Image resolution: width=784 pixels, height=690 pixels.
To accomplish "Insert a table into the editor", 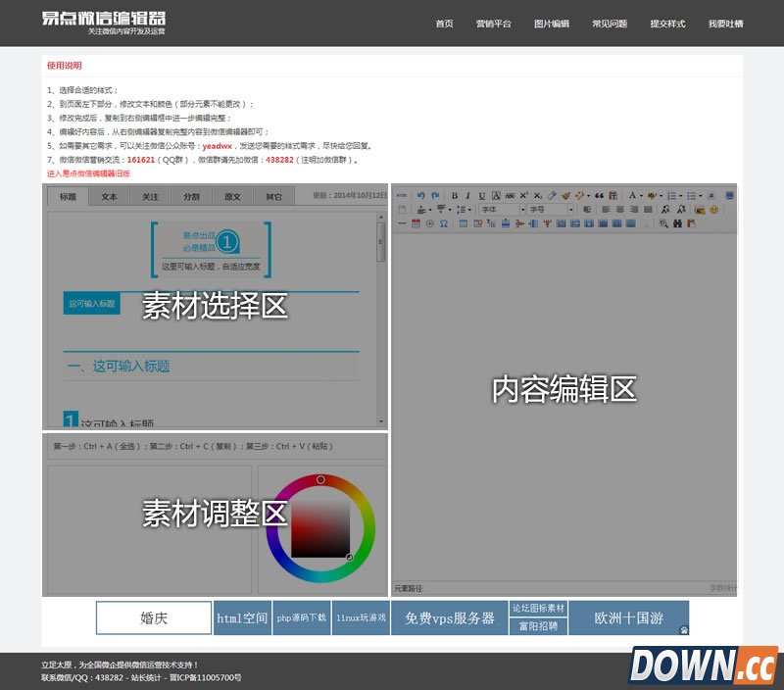I will (462, 222).
